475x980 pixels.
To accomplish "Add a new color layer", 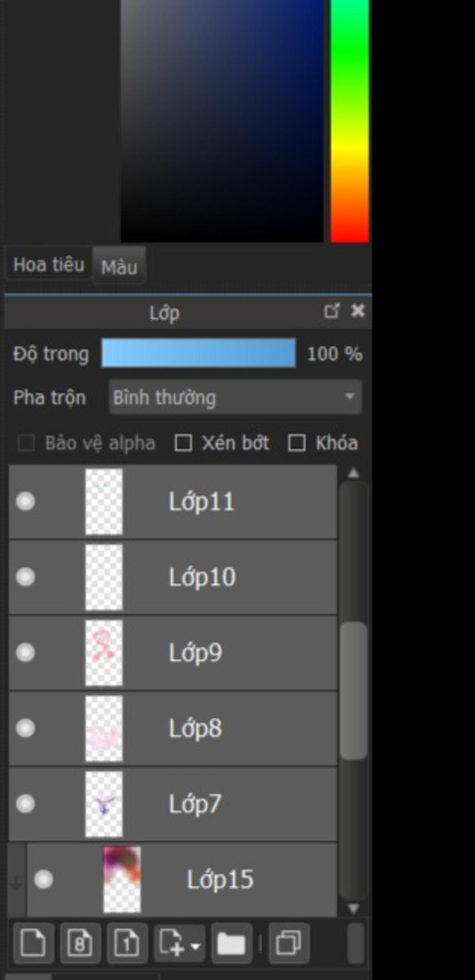I will 33,943.
